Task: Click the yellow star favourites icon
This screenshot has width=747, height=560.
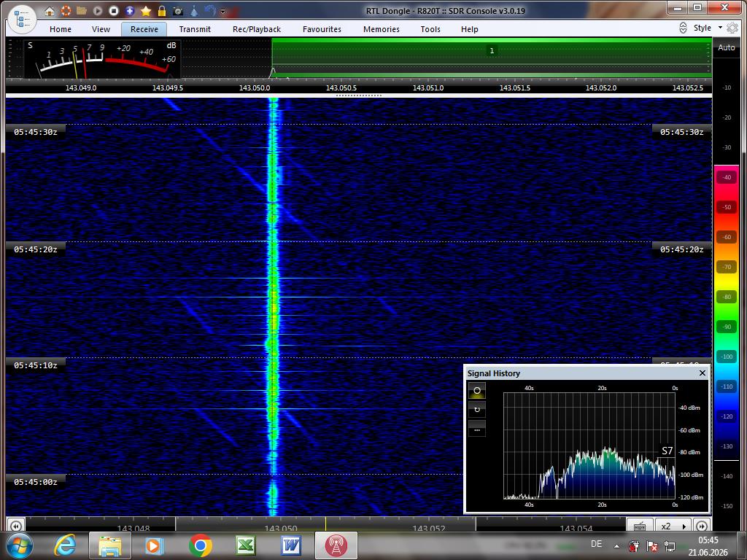Action: pyautogui.click(x=146, y=10)
